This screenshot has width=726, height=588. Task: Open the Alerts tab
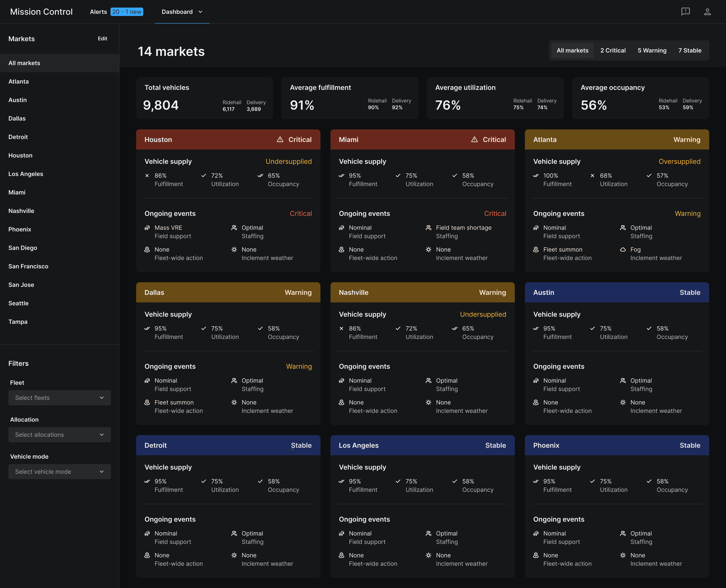[x=98, y=12]
